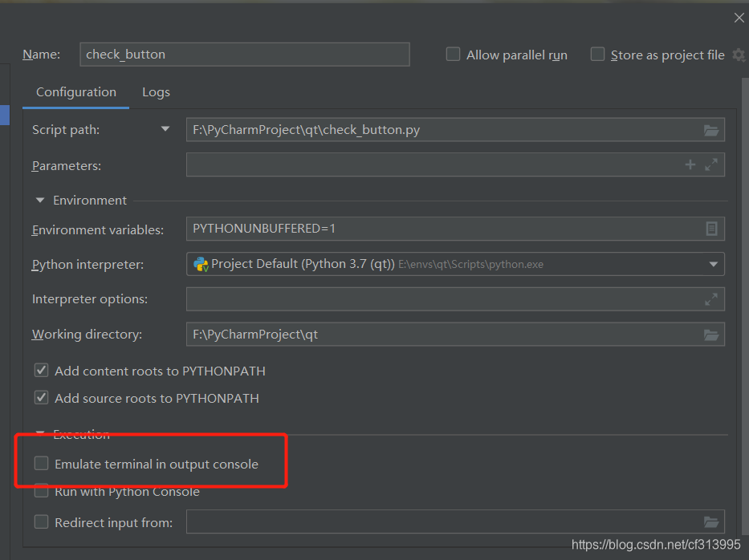Viewport: 749px width, 560px height.
Task: Enable Store as project file
Action: [597, 54]
